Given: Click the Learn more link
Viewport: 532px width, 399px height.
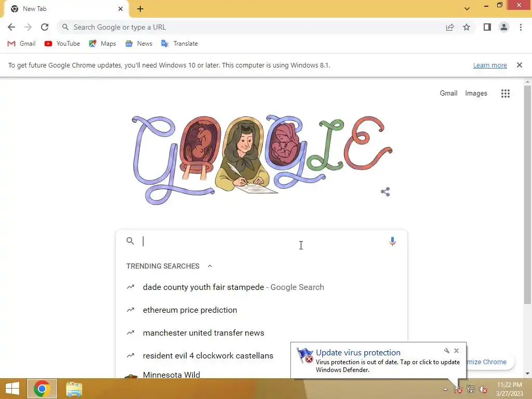Looking at the screenshot, I should (490, 65).
